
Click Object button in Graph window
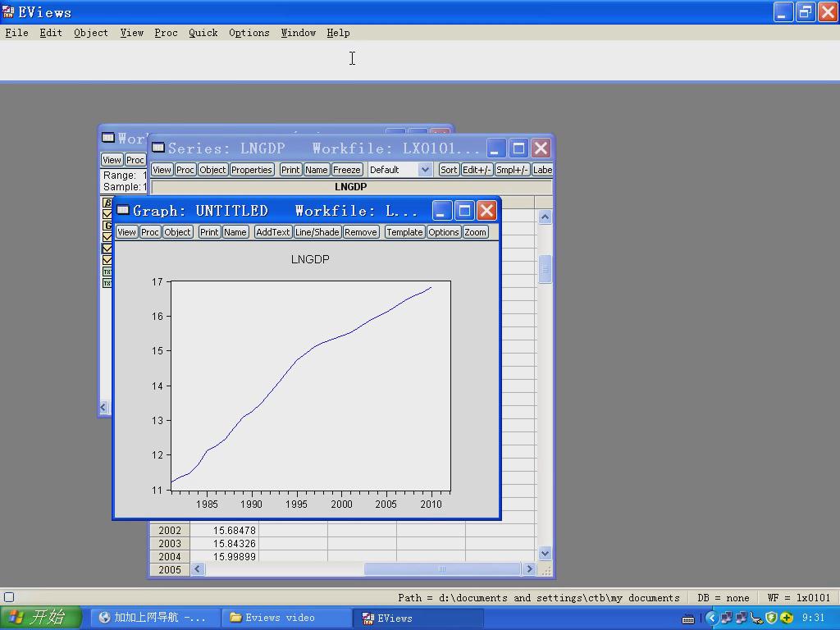pos(177,232)
